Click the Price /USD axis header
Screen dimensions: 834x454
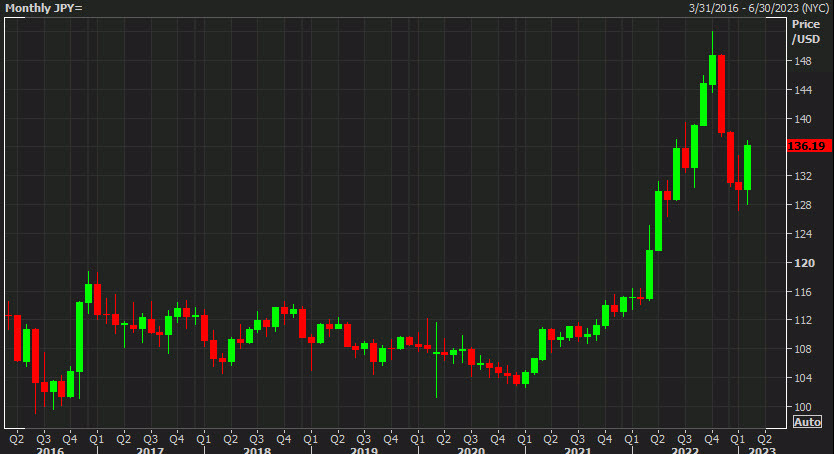(x=806, y=32)
